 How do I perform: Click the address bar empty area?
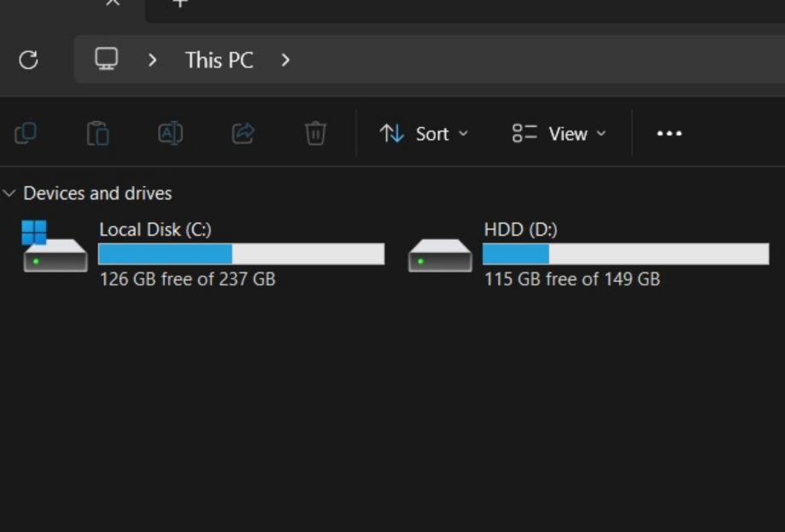(x=530, y=60)
